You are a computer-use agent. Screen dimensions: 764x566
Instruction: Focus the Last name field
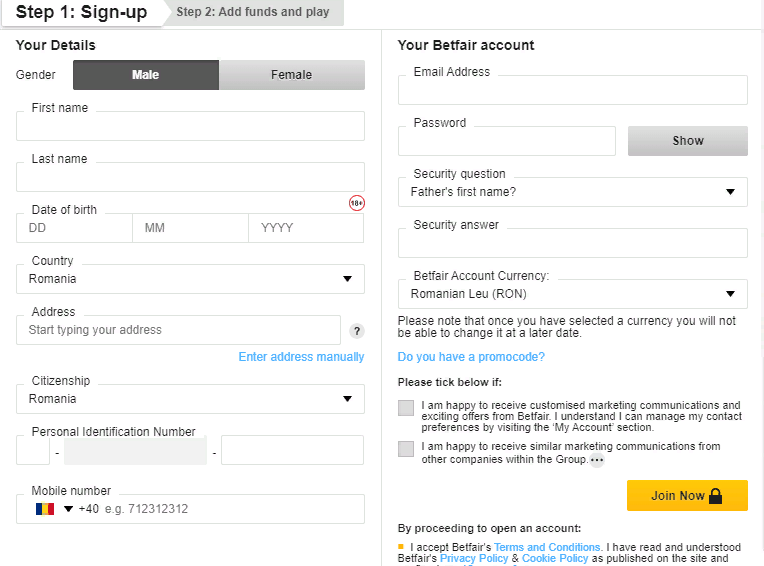coord(190,177)
